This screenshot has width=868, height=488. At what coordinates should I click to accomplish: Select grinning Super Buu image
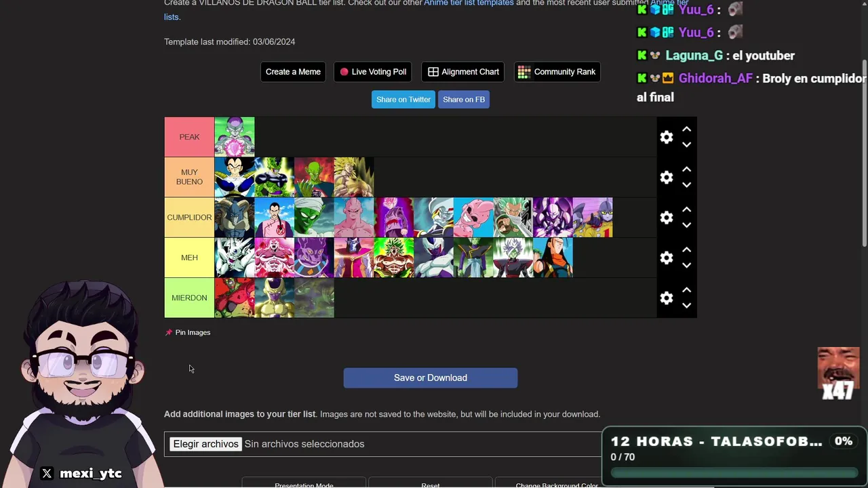coord(473,217)
